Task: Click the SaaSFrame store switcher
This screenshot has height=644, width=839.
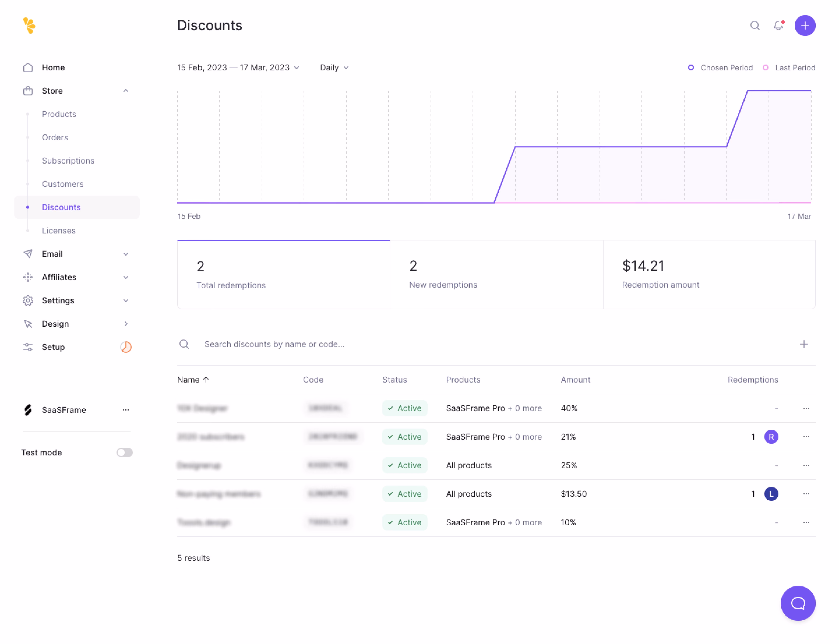Action: (77, 410)
